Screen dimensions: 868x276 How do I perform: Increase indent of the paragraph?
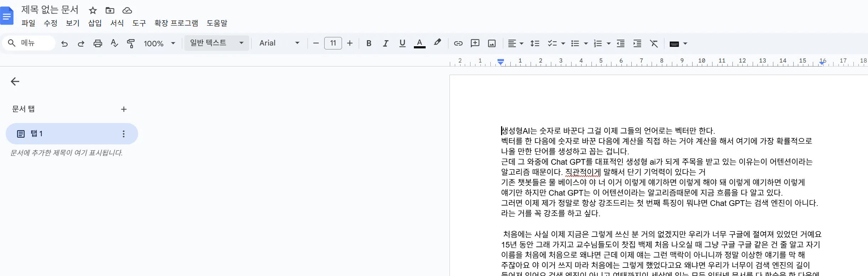click(637, 43)
